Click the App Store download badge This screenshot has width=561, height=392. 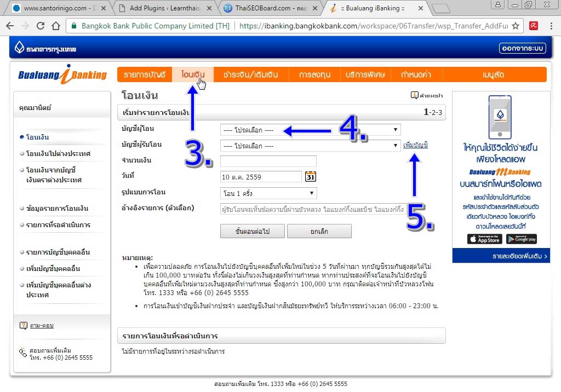click(485, 239)
